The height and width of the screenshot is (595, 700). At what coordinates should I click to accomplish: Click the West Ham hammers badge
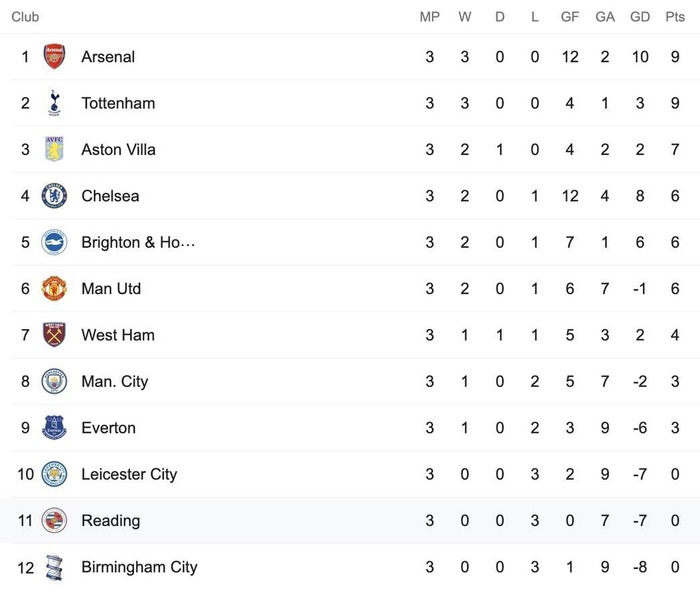click(x=54, y=335)
